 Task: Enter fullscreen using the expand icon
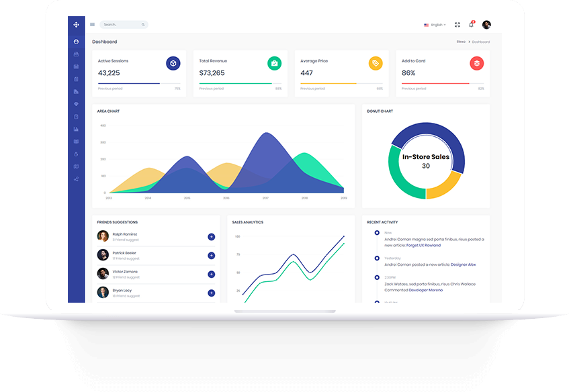[x=457, y=24]
